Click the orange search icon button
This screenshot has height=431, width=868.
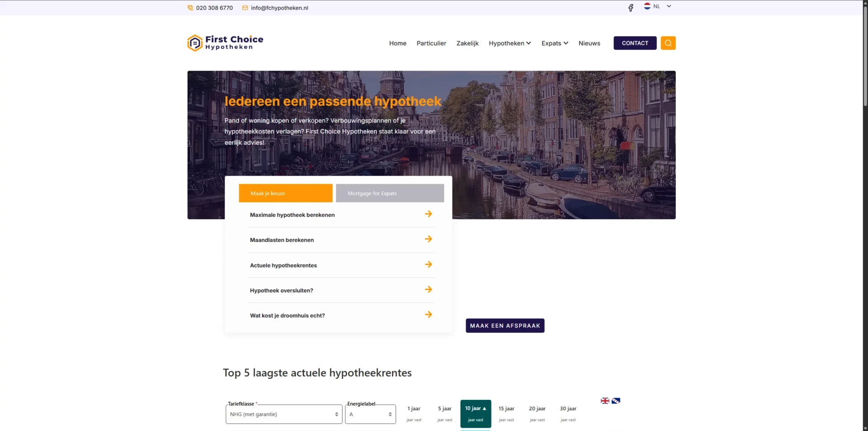pyautogui.click(x=668, y=43)
